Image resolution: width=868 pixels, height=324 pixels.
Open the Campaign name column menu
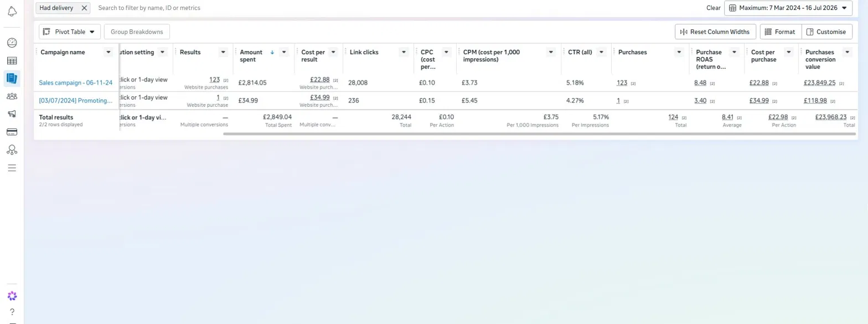tap(108, 52)
